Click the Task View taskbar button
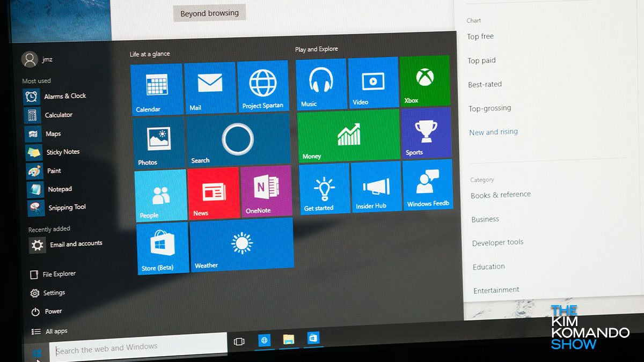644x362 pixels. pyautogui.click(x=239, y=342)
